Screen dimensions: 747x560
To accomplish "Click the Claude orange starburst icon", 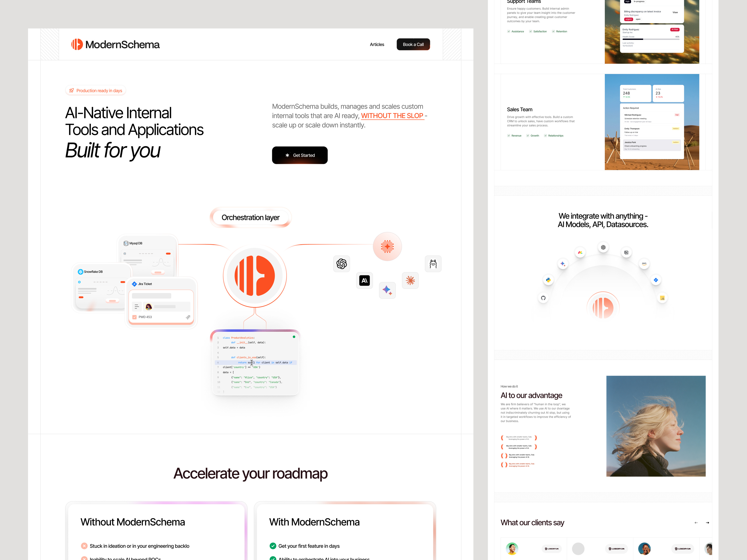I will click(410, 280).
